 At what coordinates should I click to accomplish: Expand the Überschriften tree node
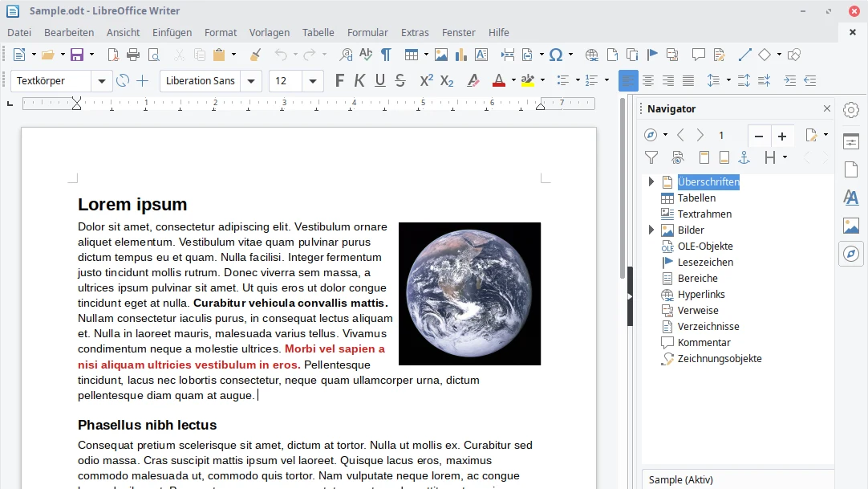click(651, 181)
